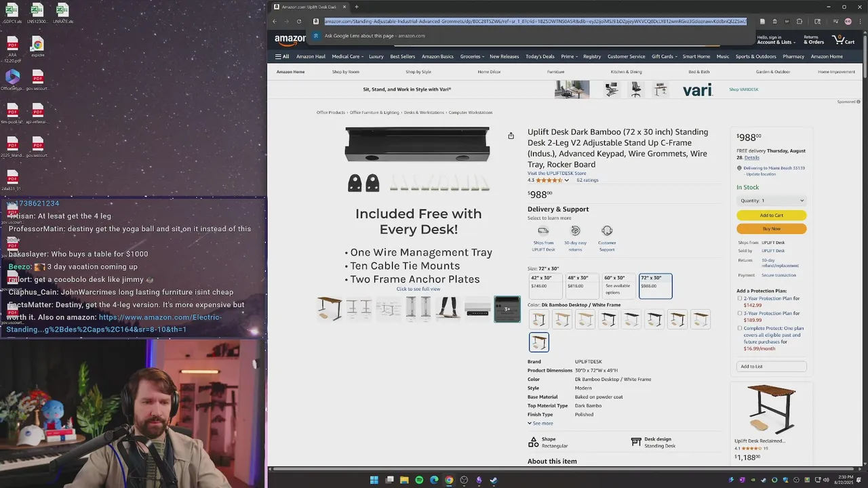Open OfficeSetup icon on desktop
The width and height of the screenshot is (868, 488).
click(12, 80)
